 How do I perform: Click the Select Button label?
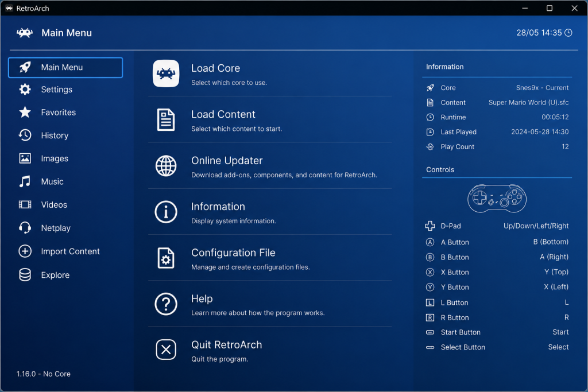coord(463,347)
